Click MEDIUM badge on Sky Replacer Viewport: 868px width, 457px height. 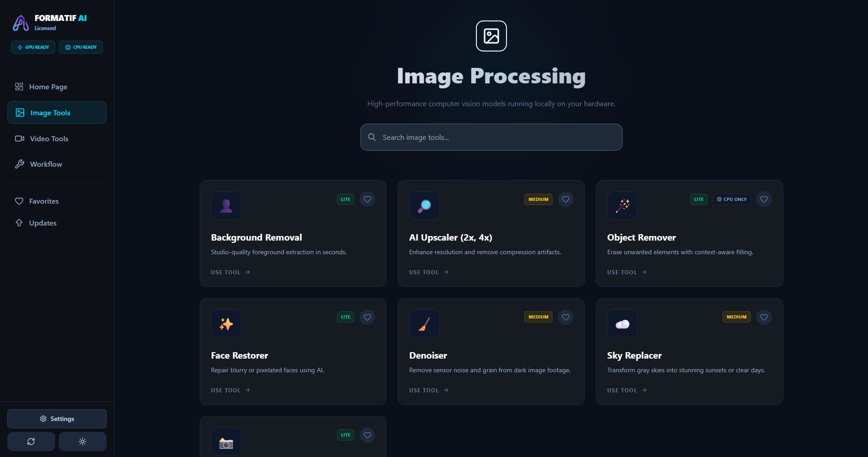(x=737, y=317)
